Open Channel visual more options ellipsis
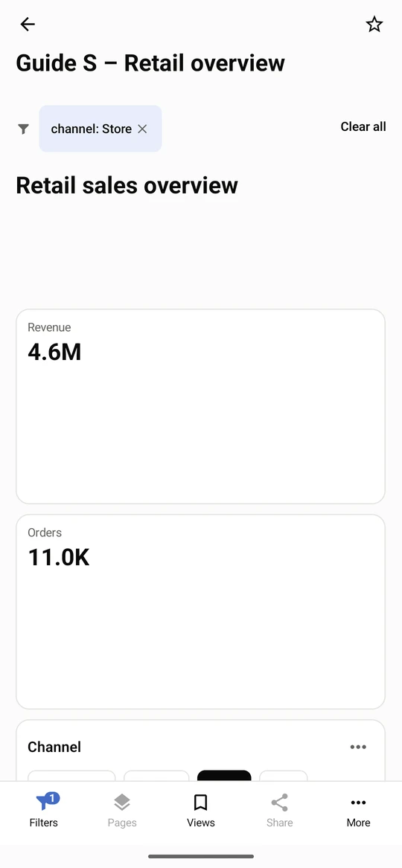 [x=358, y=747]
